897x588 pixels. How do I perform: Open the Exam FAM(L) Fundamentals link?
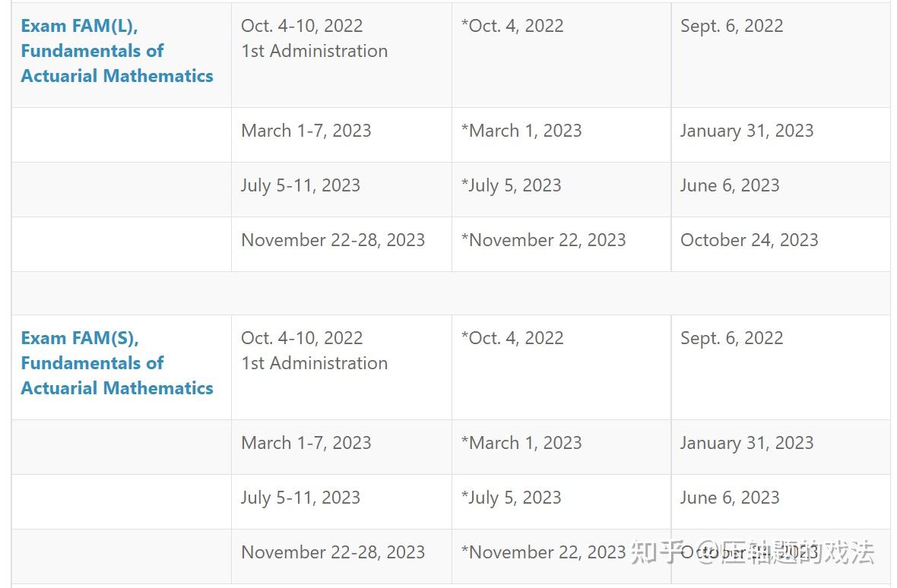[x=117, y=51]
